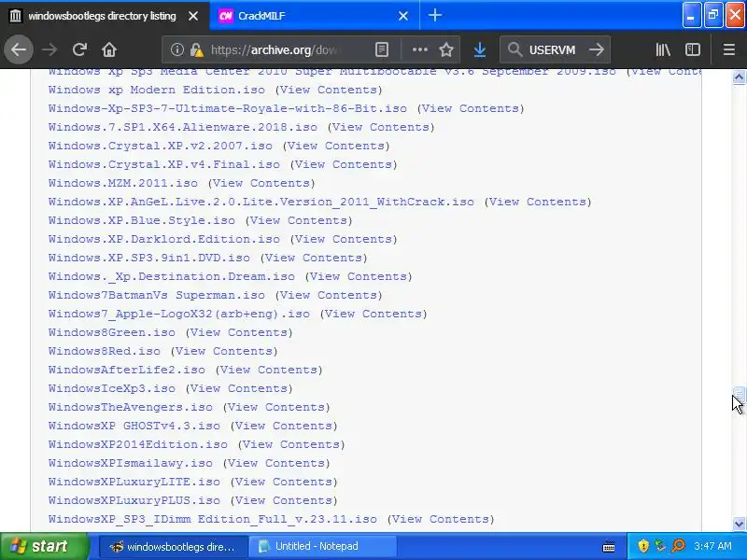The width and height of the screenshot is (747, 560).
Task: Click the magnifier tray icon
Action: 679,546
